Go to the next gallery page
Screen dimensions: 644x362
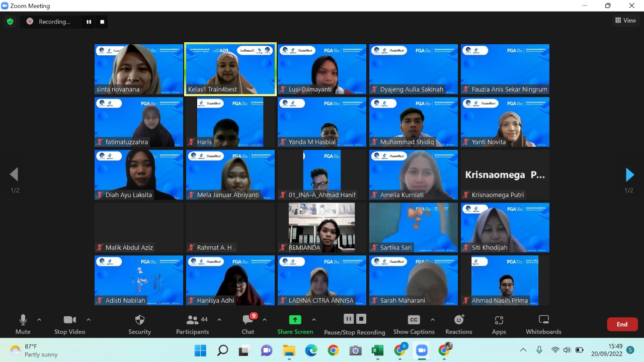pos(629,174)
